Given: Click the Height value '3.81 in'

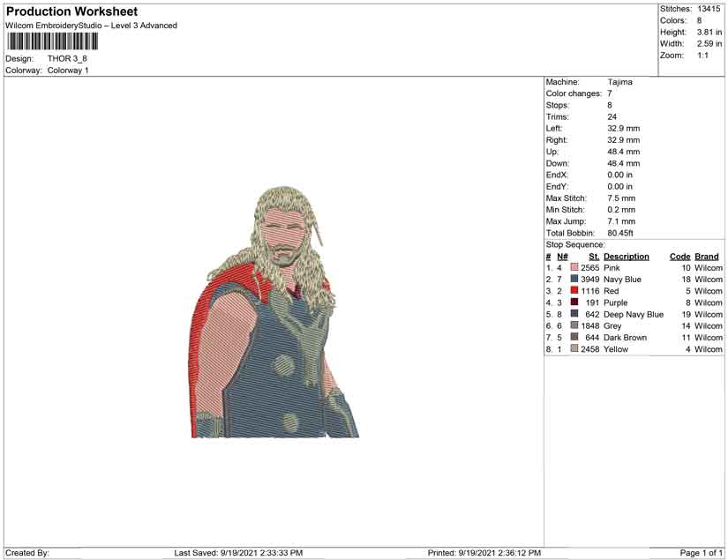Looking at the screenshot, I should pyautogui.click(x=709, y=32).
